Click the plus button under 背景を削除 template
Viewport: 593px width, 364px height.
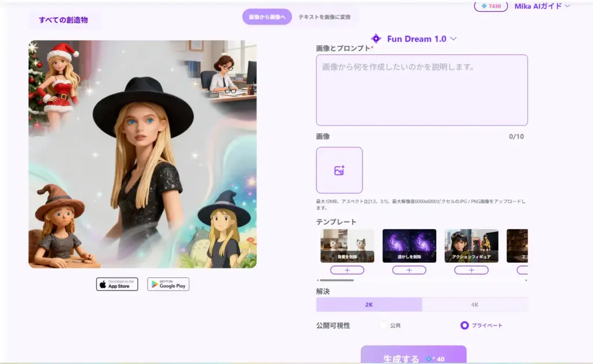(x=347, y=270)
